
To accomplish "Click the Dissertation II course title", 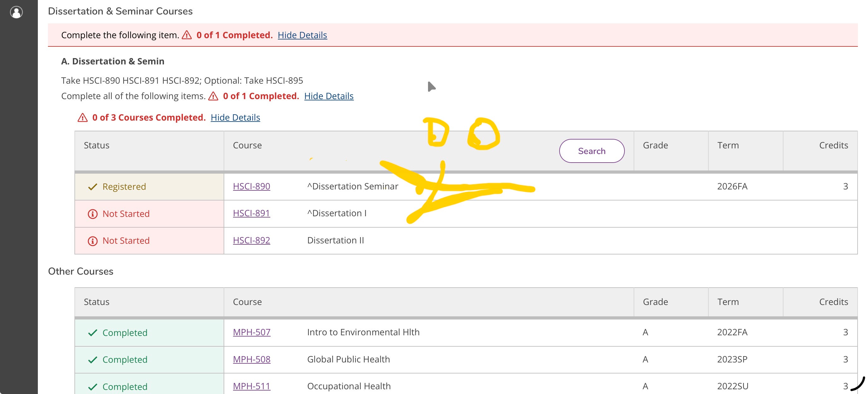I will tap(336, 240).
